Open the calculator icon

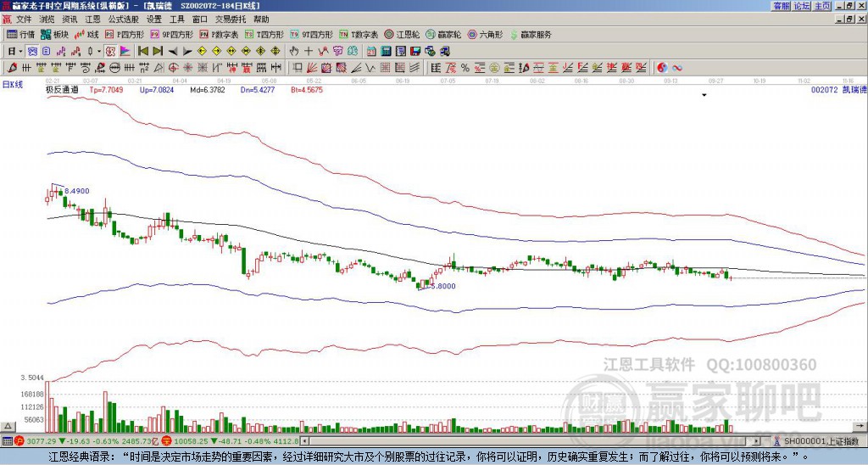click(x=387, y=52)
